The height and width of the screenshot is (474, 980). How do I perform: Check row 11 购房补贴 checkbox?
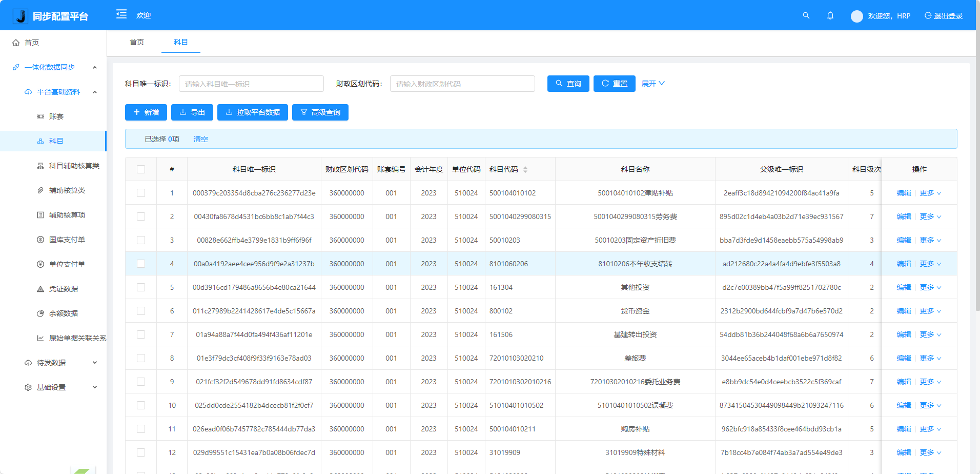click(x=141, y=429)
